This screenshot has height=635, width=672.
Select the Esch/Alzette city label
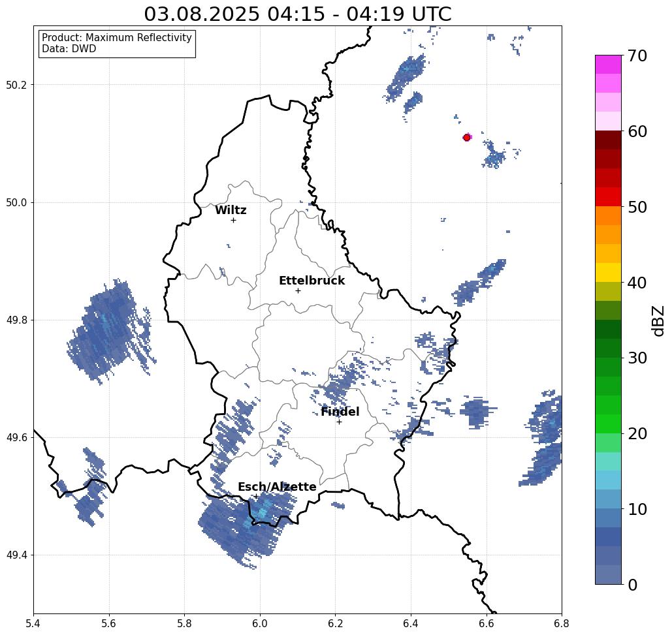tap(277, 487)
